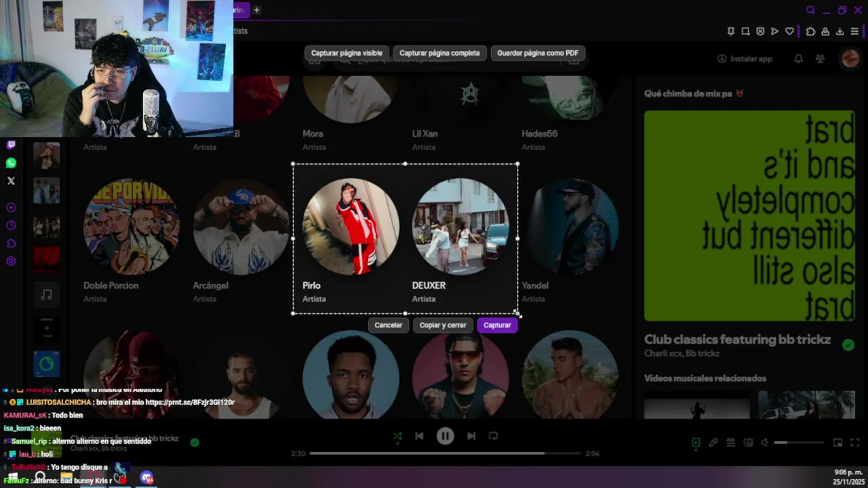The image size is (868, 488).
Task: Click Copiar y cerrar button
Action: click(x=443, y=325)
